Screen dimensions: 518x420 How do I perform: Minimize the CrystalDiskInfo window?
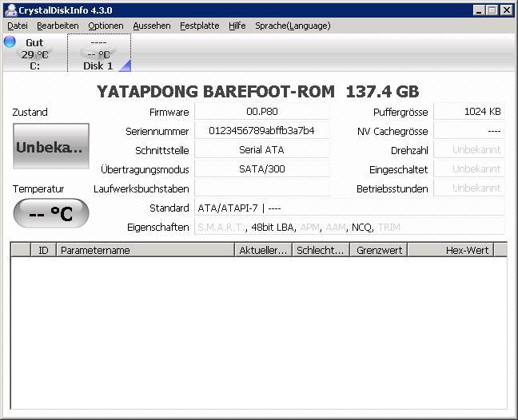coord(479,10)
